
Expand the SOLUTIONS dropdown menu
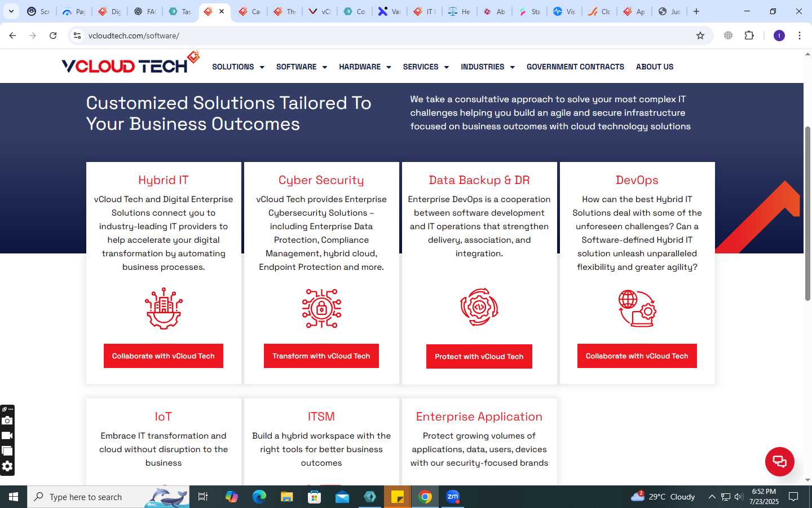click(238, 67)
